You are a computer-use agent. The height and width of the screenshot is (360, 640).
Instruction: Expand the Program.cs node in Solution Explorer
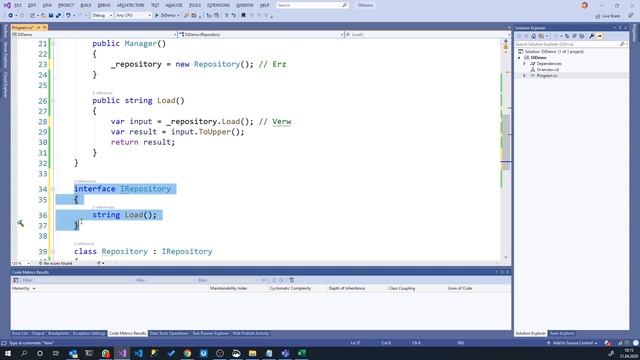pyautogui.click(x=524, y=76)
